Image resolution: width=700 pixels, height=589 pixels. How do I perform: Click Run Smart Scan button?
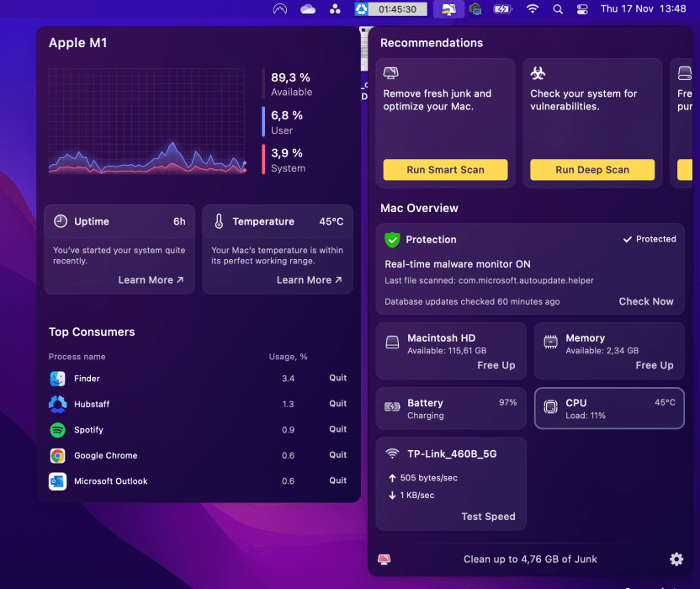click(x=445, y=170)
